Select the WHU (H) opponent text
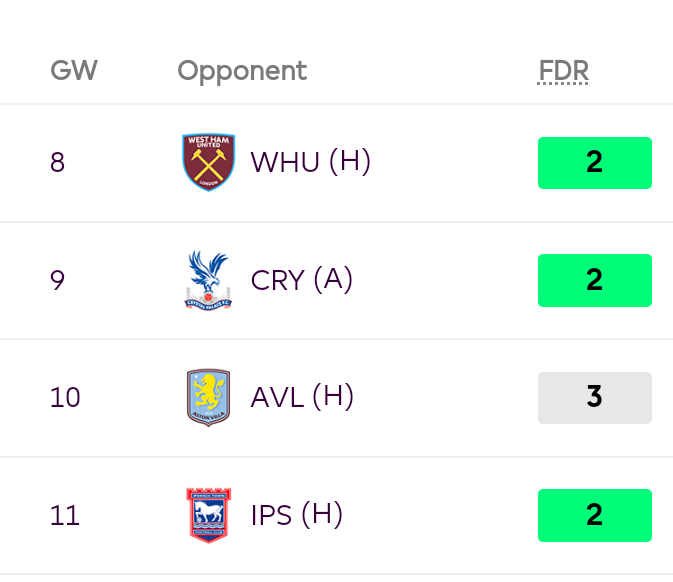 click(311, 162)
